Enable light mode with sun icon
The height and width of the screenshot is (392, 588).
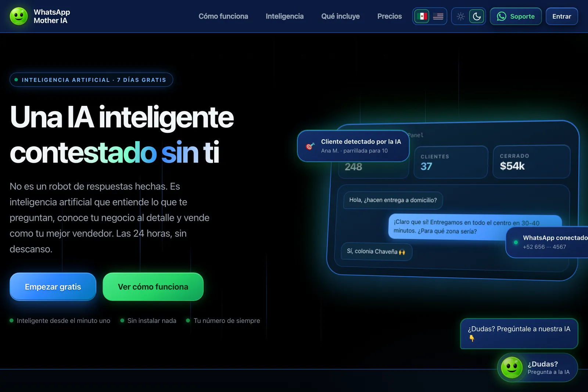pyautogui.click(x=460, y=16)
